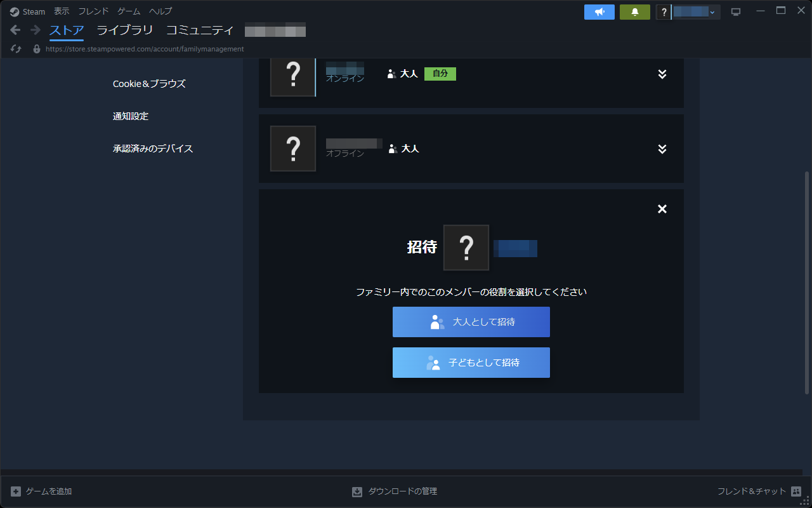Open the フレンド menu

pyautogui.click(x=93, y=11)
